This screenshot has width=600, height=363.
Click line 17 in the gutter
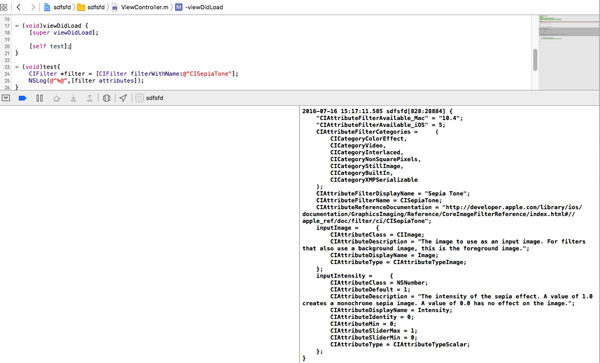[7, 26]
